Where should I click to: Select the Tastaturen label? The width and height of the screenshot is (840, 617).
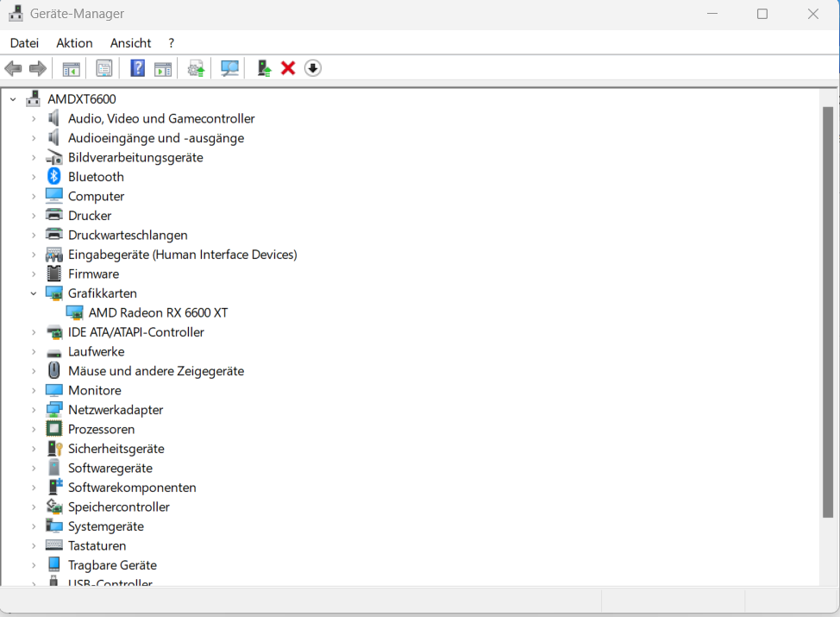tap(97, 545)
